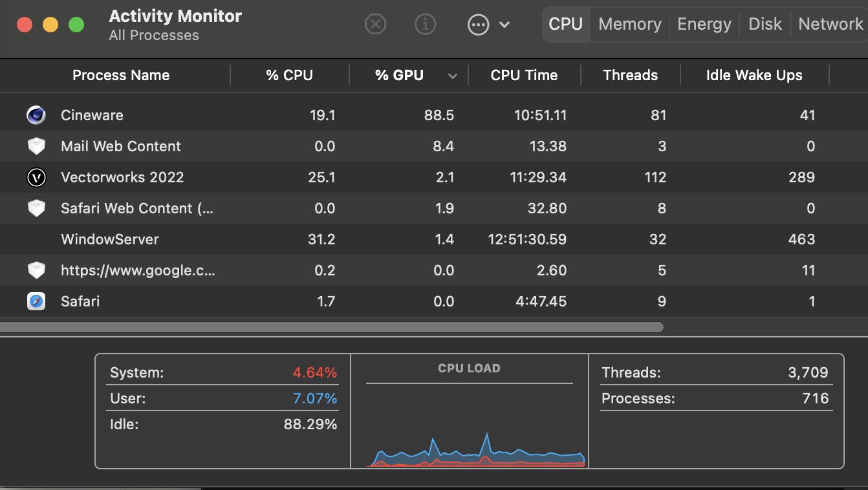Click the User 7.07% value
Viewport: 868px width, 490px height.
click(315, 398)
